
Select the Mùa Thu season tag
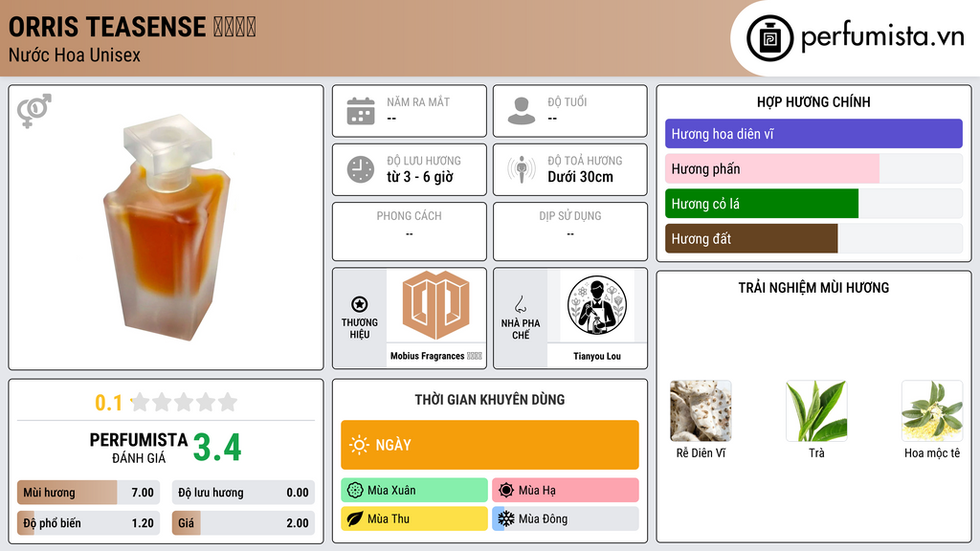click(414, 518)
